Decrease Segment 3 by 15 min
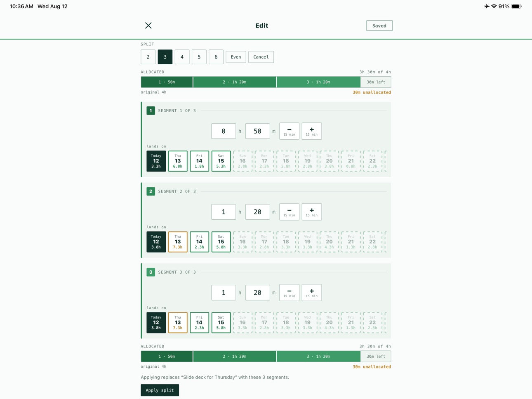532x399 pixels. pos(289,293)
